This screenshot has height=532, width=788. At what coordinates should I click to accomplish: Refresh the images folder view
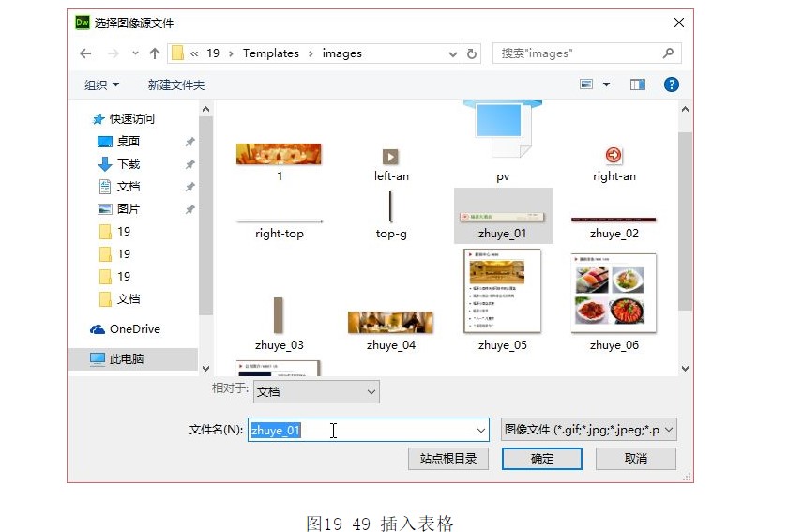[472, 53]
